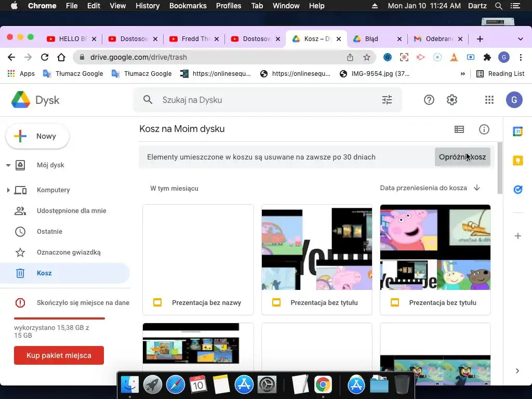This screenshot has width=532, height=399.
Task: Switch to list layout view icon
Action: click(x=459, y=129)
